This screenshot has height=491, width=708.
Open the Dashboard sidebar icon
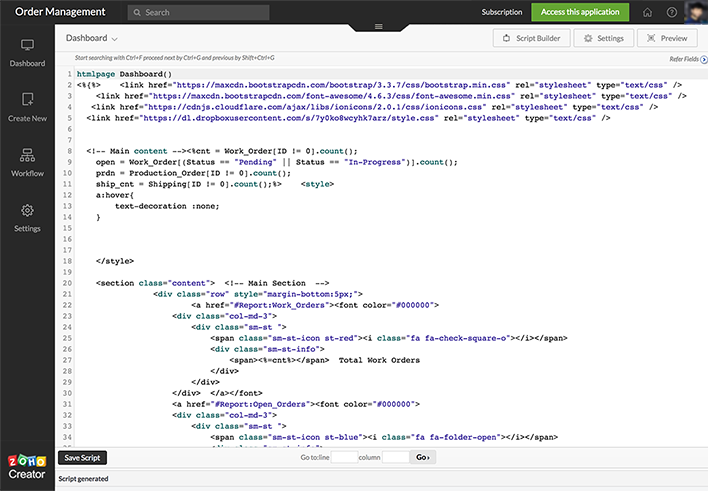[27, 45]
